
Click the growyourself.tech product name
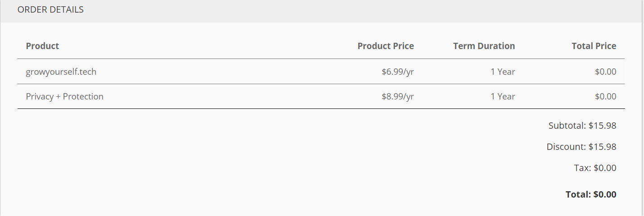[x=61, y=72]
